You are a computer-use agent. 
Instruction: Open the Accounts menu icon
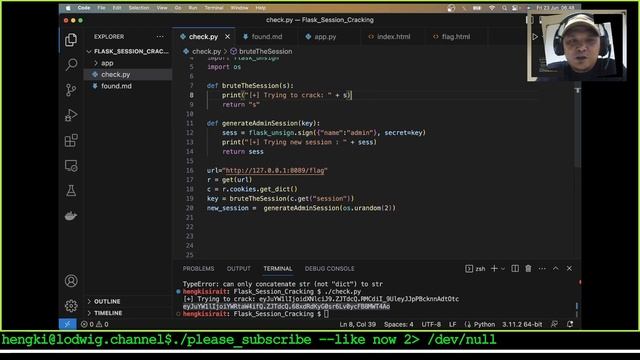(71, 281)
